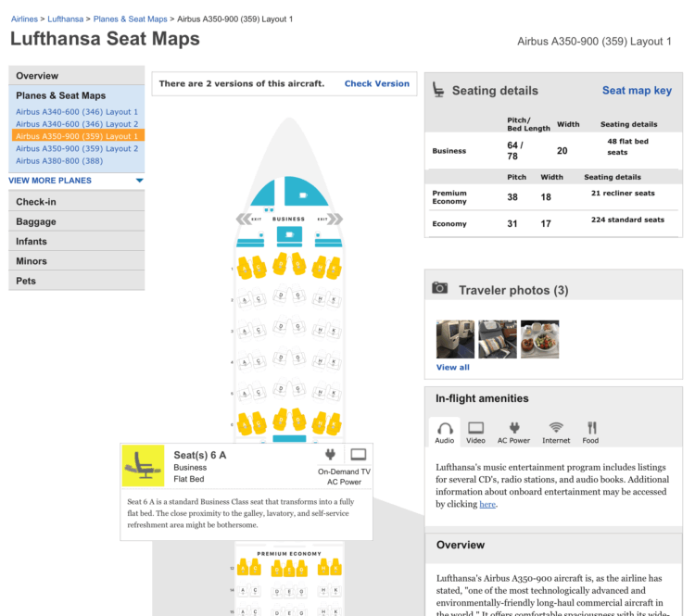
Task: Select business seat 5C on map
Action: pyautogui.click(x=259, y=392)
